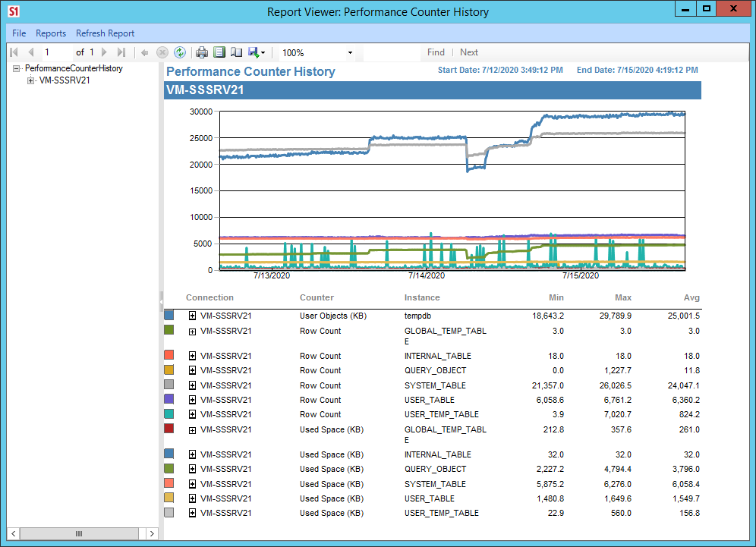
Task: Open the zoom percentage dropdown
Action: [x=348, y=53]
